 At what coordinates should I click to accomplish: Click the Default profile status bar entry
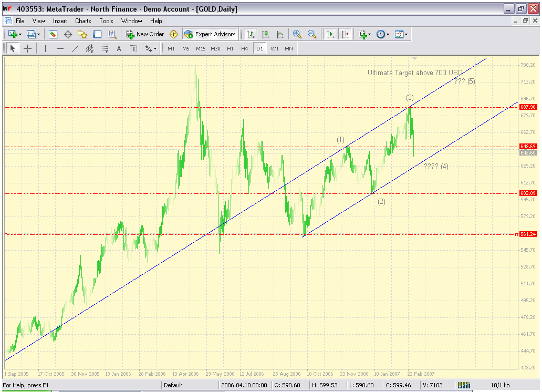[173, 385]
